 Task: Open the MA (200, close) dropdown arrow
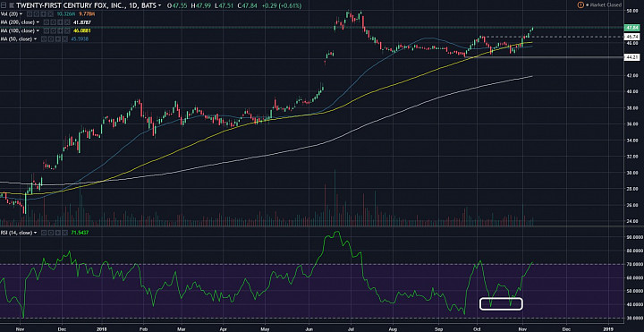pyautogui.click(x=38, y=22)
